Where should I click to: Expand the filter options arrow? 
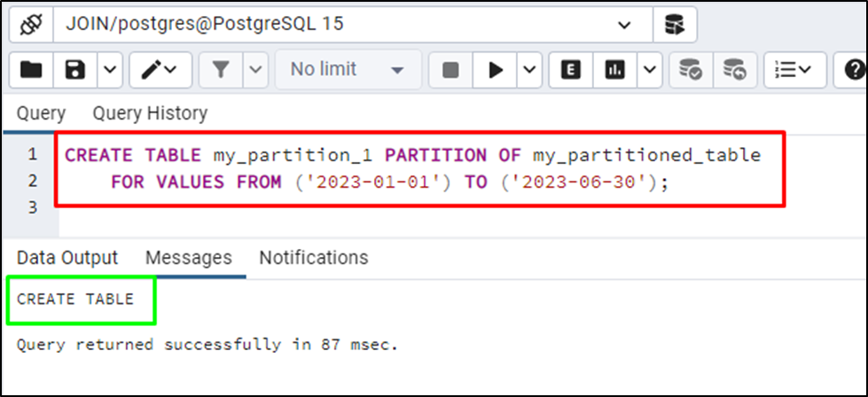tap(255, 70)
